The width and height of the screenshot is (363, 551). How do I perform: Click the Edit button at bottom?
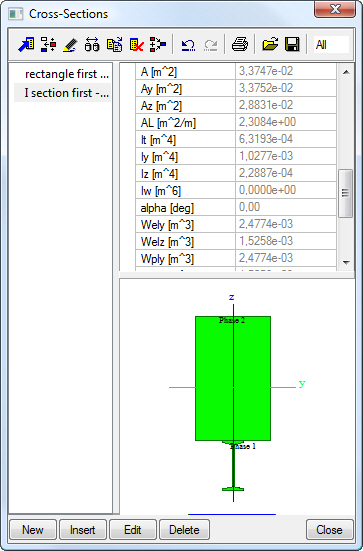[132, 530]
